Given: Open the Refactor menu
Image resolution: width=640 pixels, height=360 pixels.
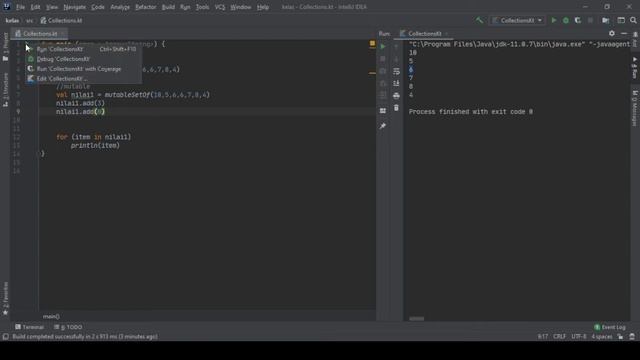Looking at the screenshot, I should pos(146,7).
